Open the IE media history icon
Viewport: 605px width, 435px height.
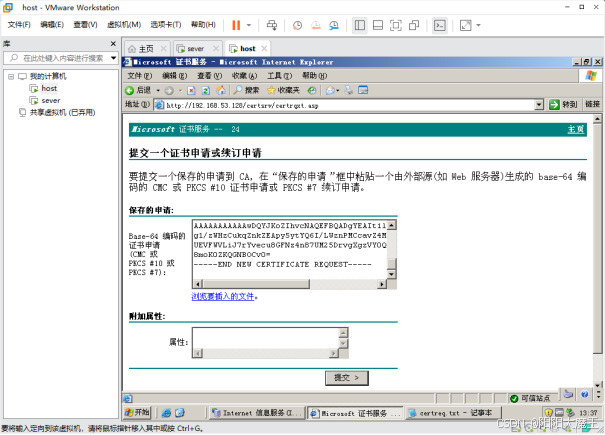pyautogui.click(x=312, y=90)
